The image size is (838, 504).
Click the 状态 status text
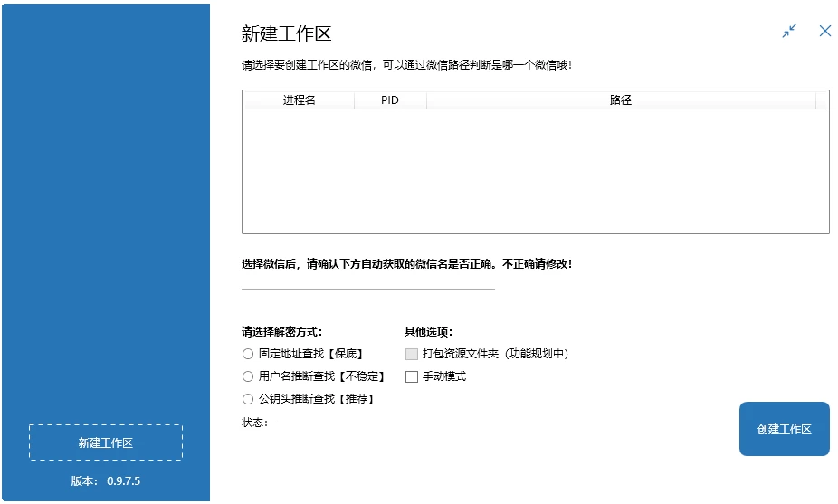[260, 423]
